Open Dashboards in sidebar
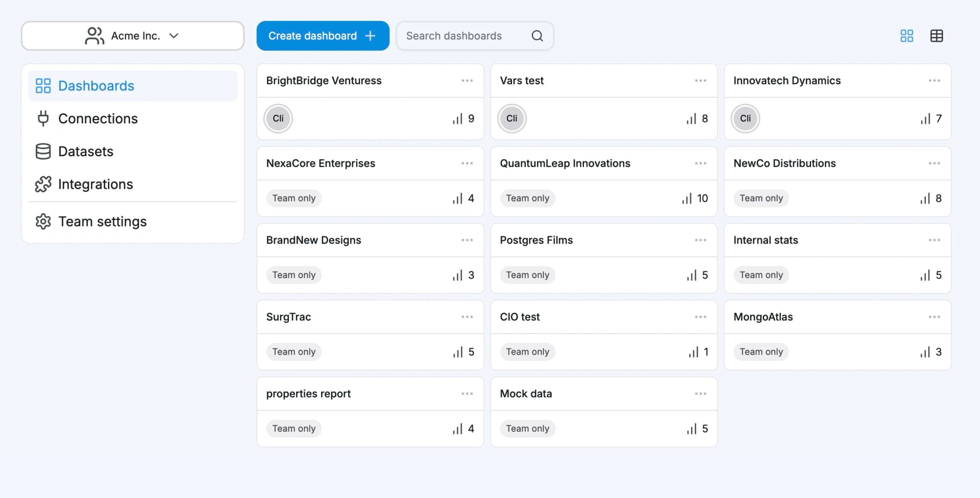This screenshot has height=498, width=980. click(133, 86)
